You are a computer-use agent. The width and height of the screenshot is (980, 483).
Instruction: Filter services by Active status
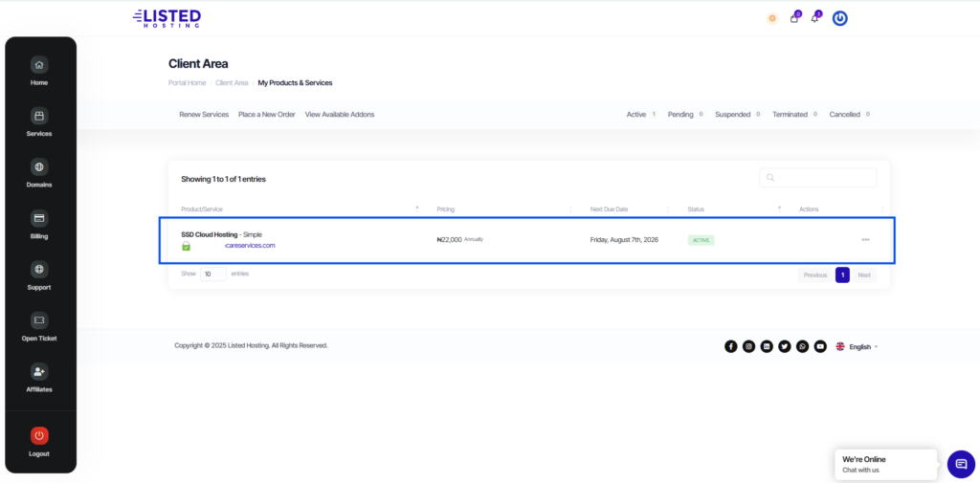coord(639,115)
